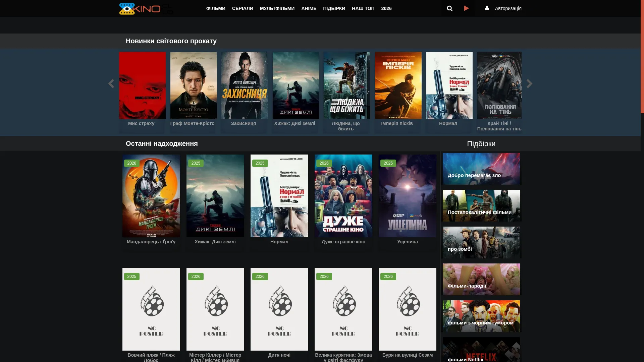The image size is (644, 362).
Task: Open Велика курятина placeholder poster
Action: 343,309
